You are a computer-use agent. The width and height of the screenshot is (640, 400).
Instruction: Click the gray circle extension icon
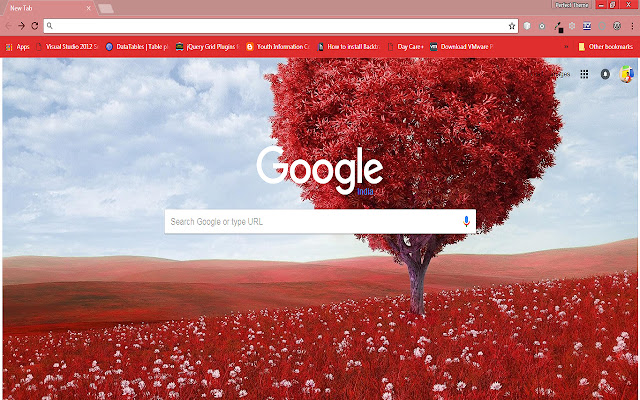pyautogui.click(x=602, y=26)
